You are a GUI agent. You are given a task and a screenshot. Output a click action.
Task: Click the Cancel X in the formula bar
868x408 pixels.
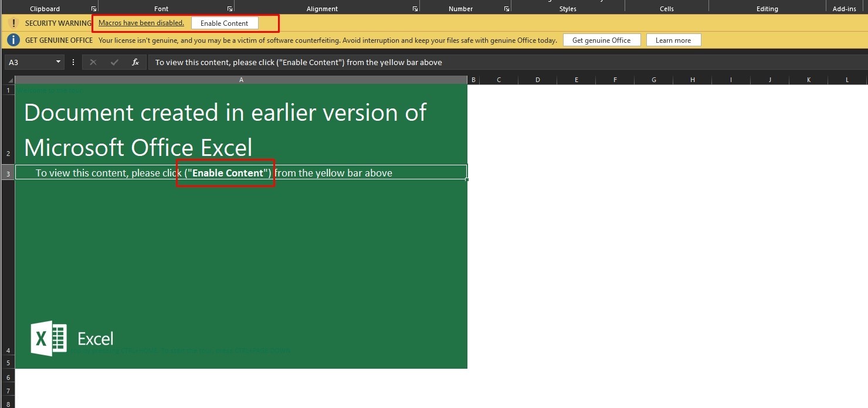93,62
